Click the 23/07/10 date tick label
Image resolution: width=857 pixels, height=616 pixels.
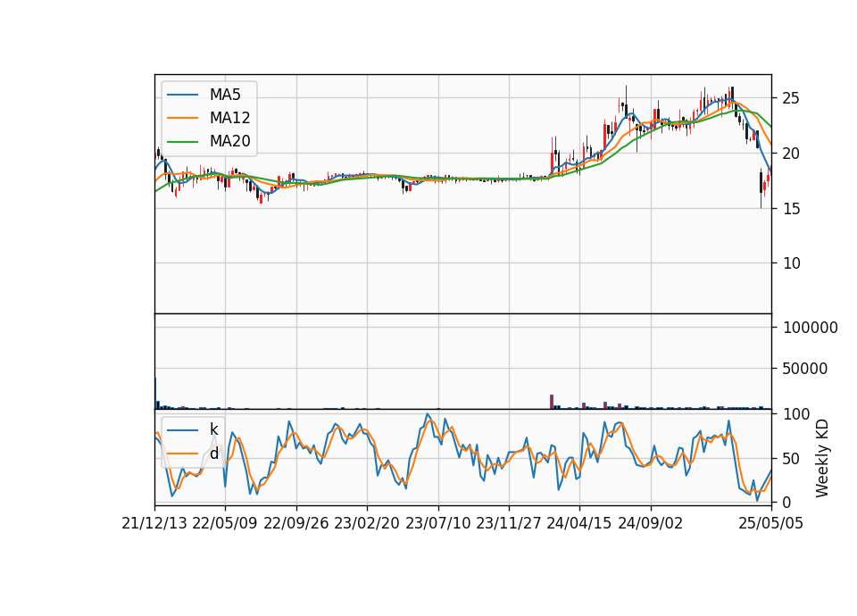(437, 523)
